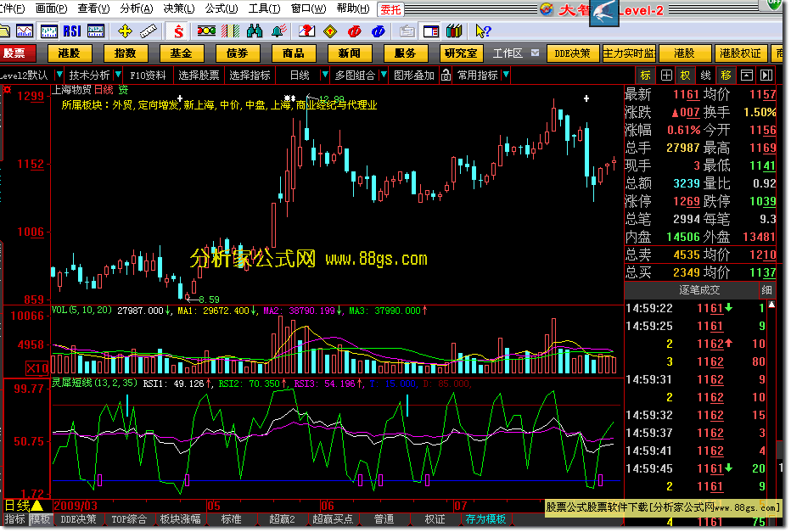Image resolution: width=791 pixels, height=532 pixels.
Task: Click the yellow diamond sign icon
Action: pyautogui.click(x=330, y=31)
